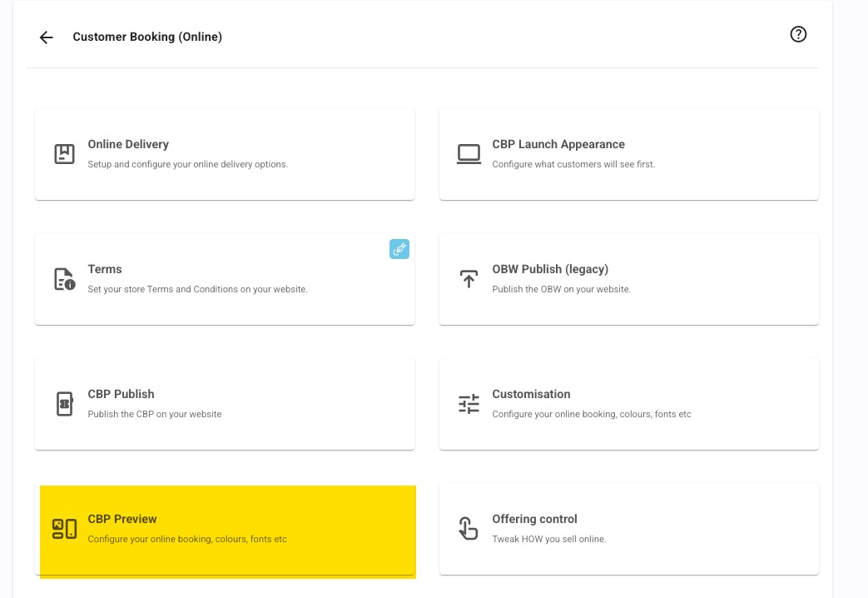The width and height of the screenshot is (868, 598).
Task: Open the Online Delivery title
Action: point(128,144)
